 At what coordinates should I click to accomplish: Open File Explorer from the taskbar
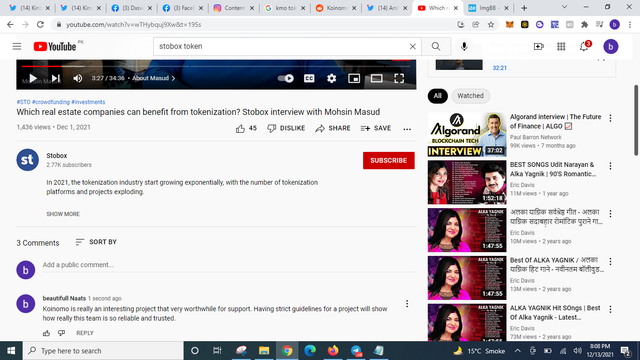(264, 351)
